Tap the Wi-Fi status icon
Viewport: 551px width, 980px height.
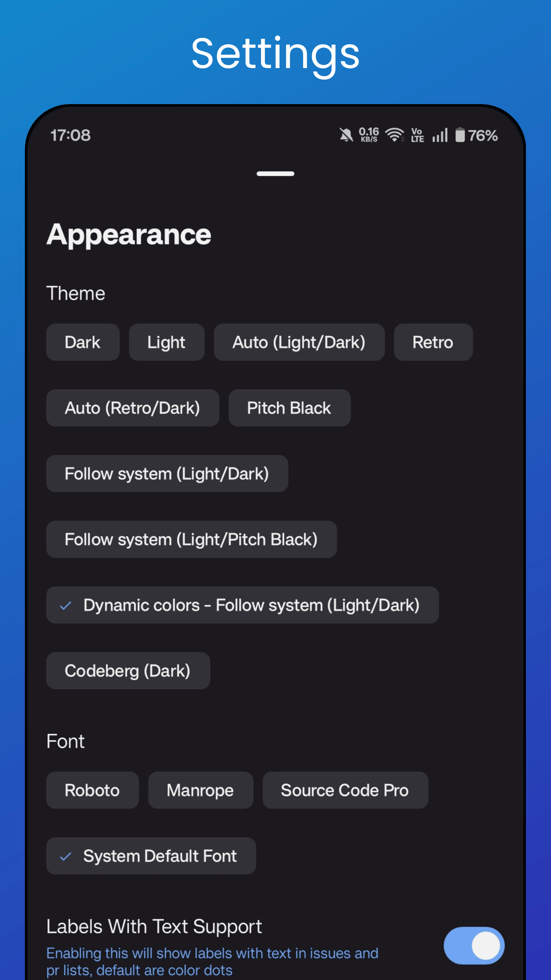[x=395, y=135]
